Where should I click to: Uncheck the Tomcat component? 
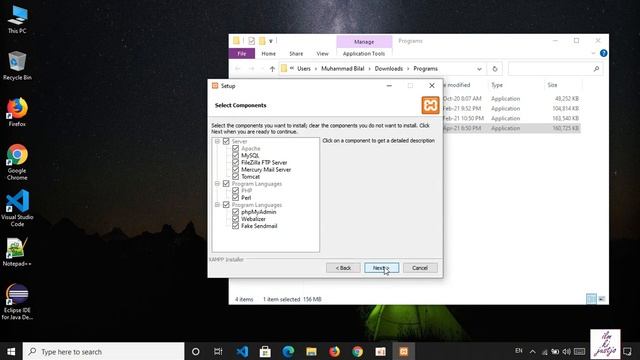(x=236, y=176)
